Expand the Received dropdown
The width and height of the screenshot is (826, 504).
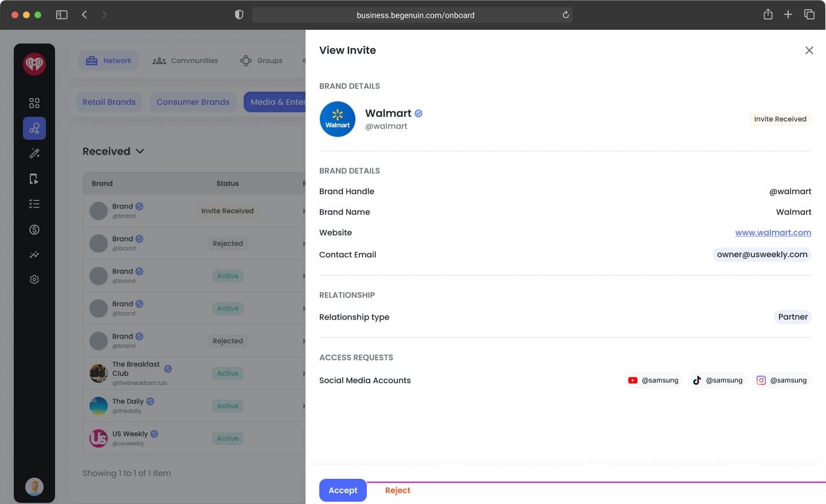[x=113, y=151]
